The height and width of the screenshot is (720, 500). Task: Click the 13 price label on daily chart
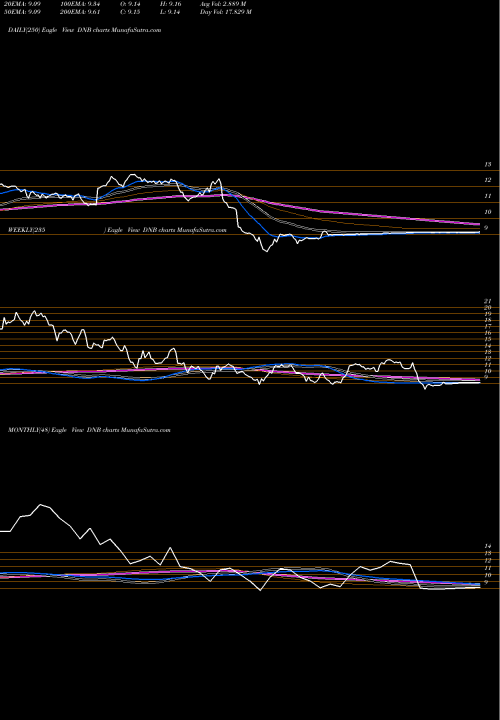tap(488, 164)
